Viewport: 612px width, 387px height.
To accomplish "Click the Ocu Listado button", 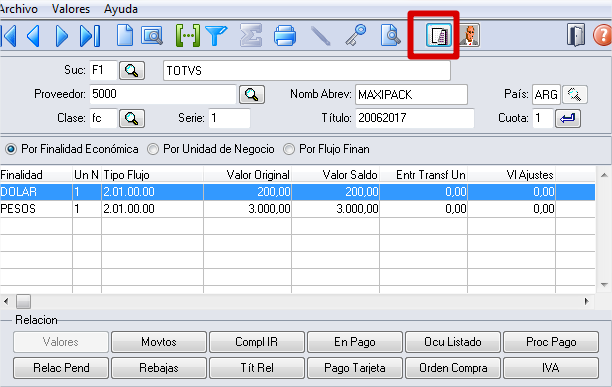I will (x=453, y=342).
